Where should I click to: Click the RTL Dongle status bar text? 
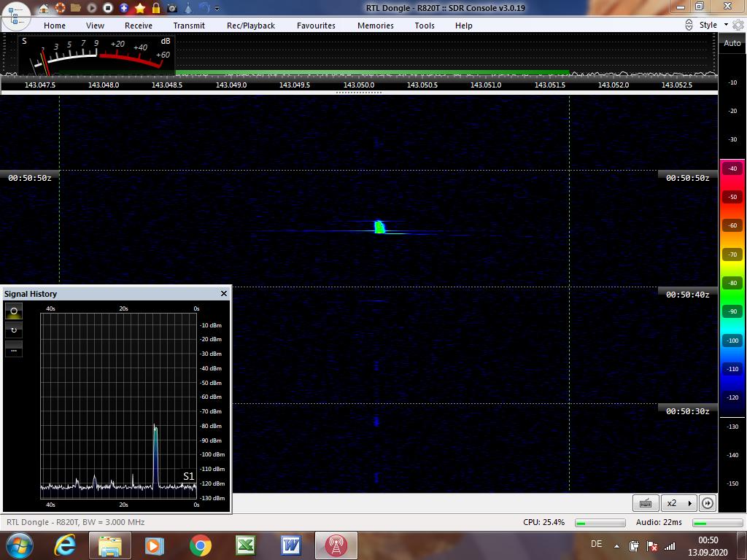pyautogui.click(x=76, y=522)
